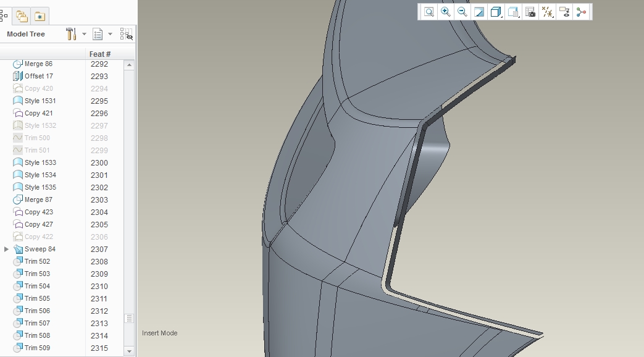Click the Offset 17 feature icon

click(x=18, y=76)
